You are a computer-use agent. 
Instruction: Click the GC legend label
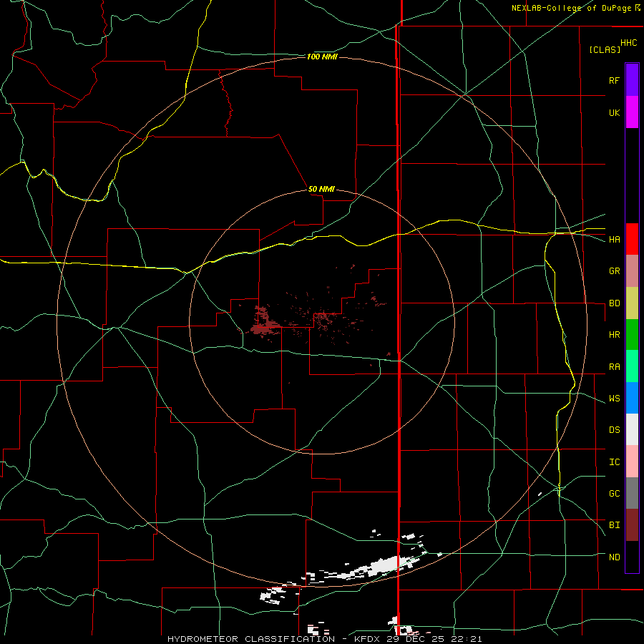click(x=614, y=494)
